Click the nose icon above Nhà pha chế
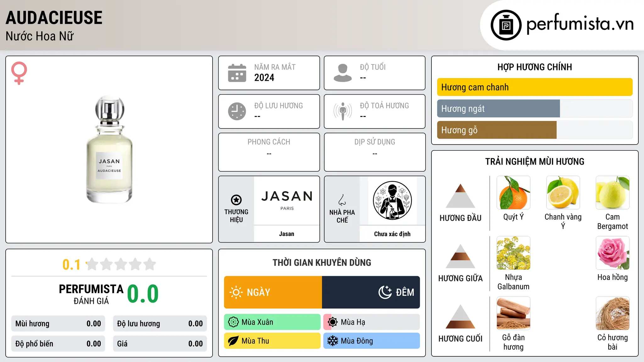644x362 pixels. (x=342, y=200)
